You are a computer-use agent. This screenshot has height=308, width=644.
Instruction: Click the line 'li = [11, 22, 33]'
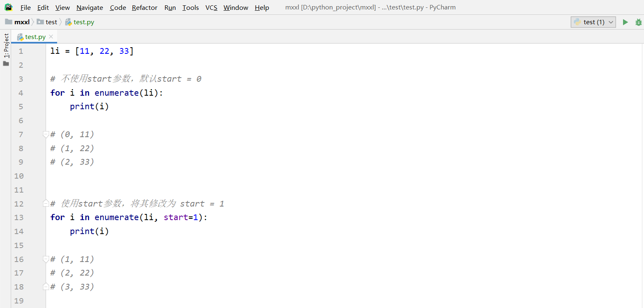[92, 51]
